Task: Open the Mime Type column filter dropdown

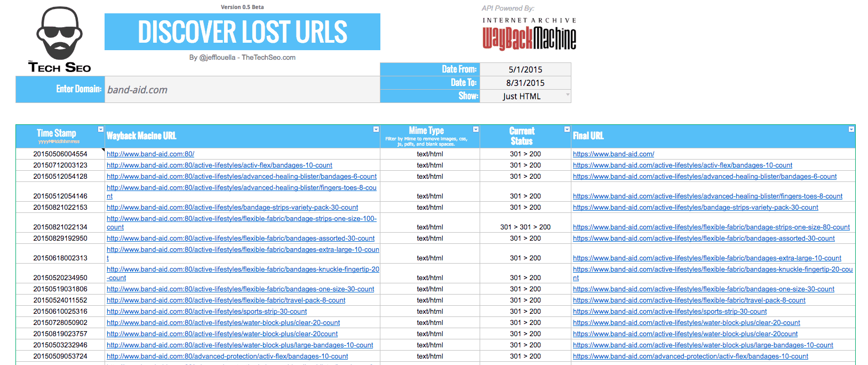Action: pyautogui.click(x=476, y=130)
